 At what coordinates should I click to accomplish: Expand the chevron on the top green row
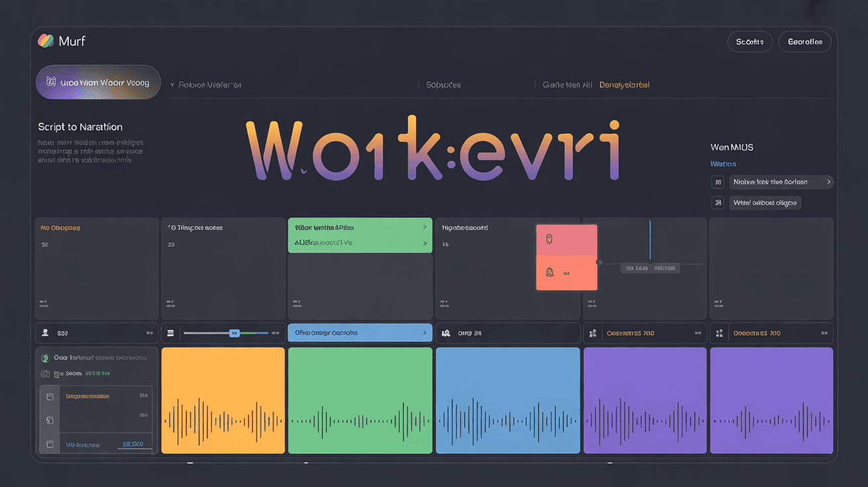[424, 227]
